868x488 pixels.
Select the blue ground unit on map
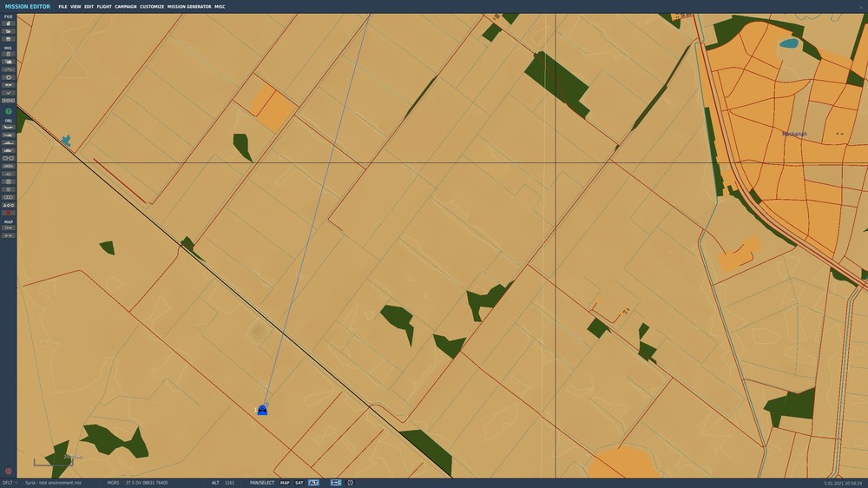(x=262, y=410)
